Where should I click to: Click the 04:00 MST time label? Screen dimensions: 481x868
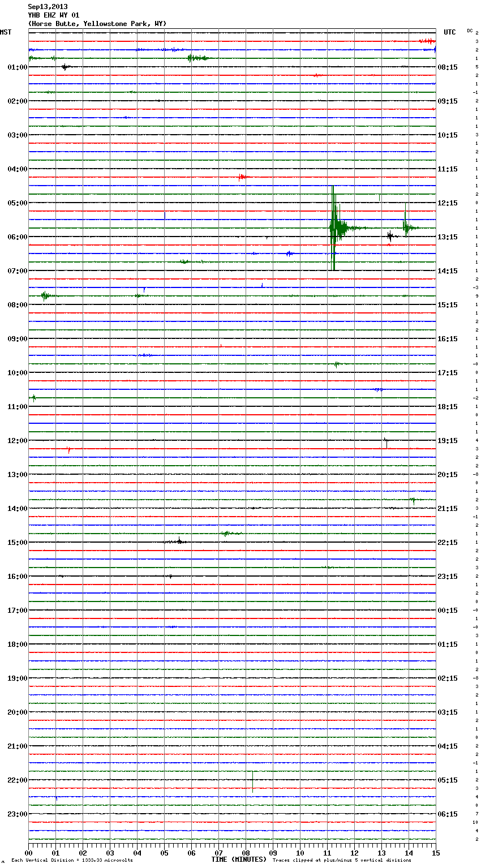18,169
